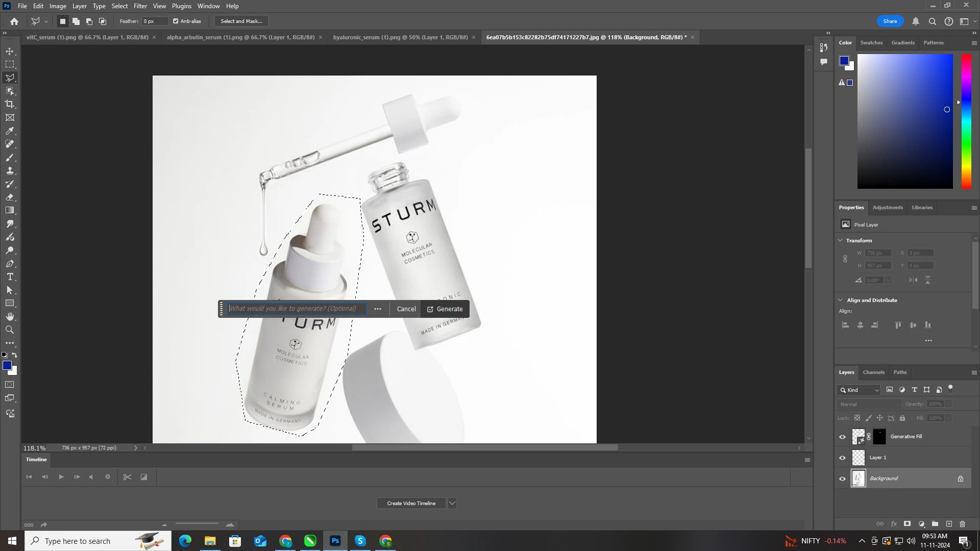Select the Eyedropper tool

click(x=10, y=131)
